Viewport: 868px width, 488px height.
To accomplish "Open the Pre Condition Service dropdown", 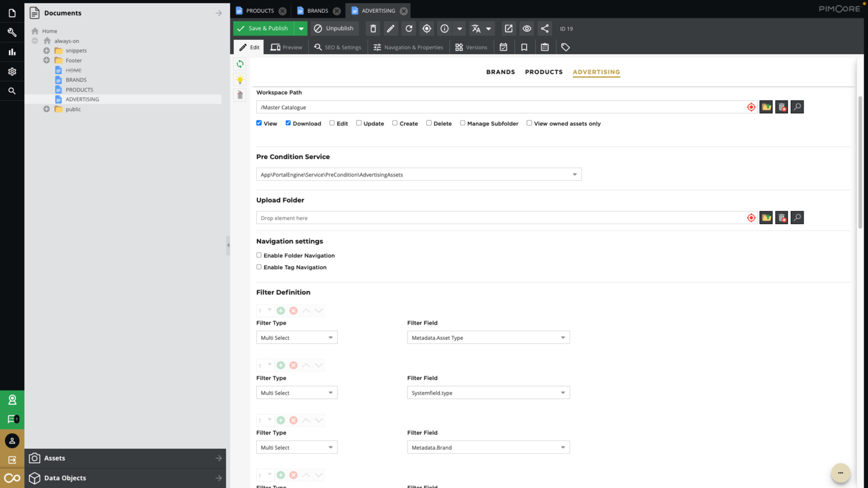I will click(x=574, y=175).
